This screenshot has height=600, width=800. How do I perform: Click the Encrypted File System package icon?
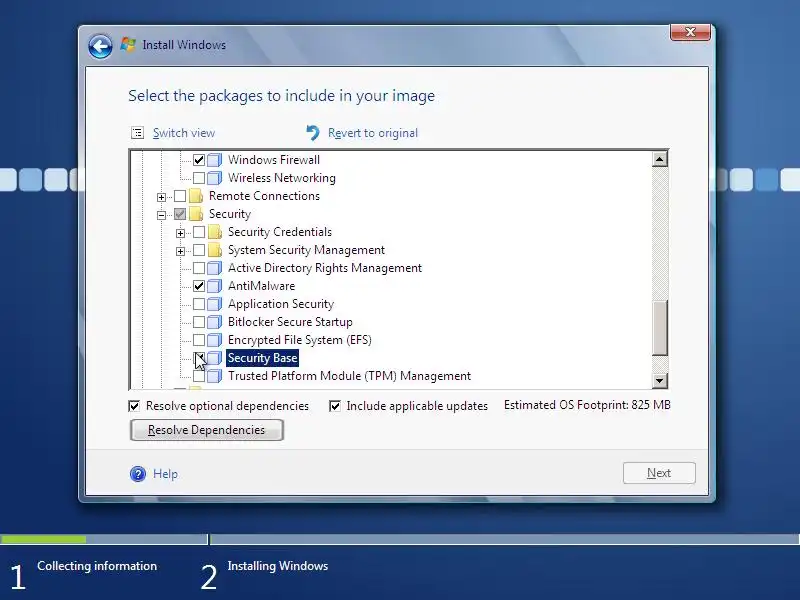(215, 340)
